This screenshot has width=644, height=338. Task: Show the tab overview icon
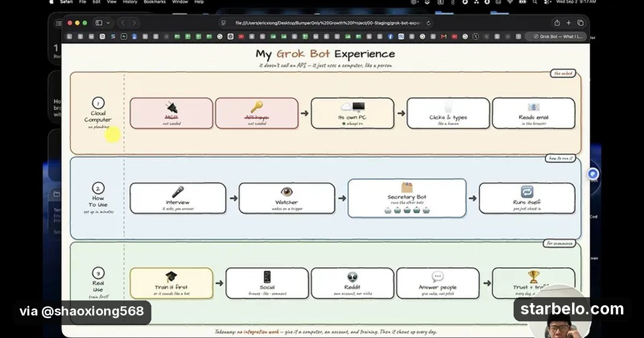[580, 23]
